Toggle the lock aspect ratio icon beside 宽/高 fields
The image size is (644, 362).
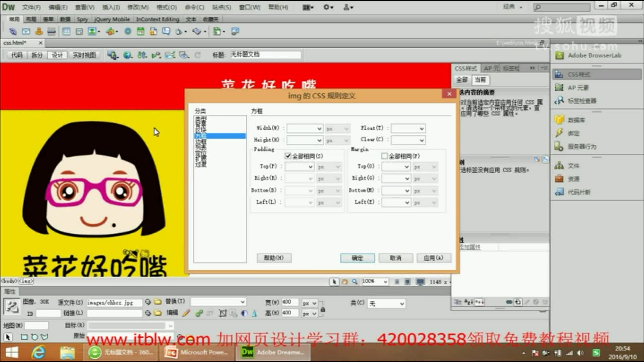click(322, 310)
